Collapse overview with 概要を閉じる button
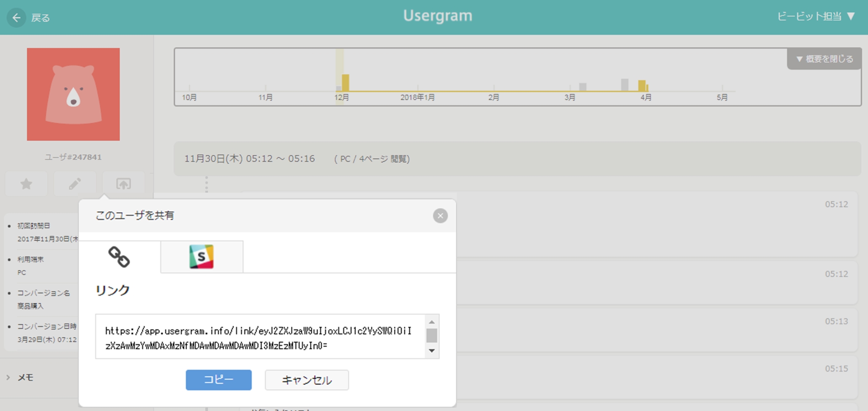This screenshot has width=868, height=411. pyautogui.click(x=824, y=59)
